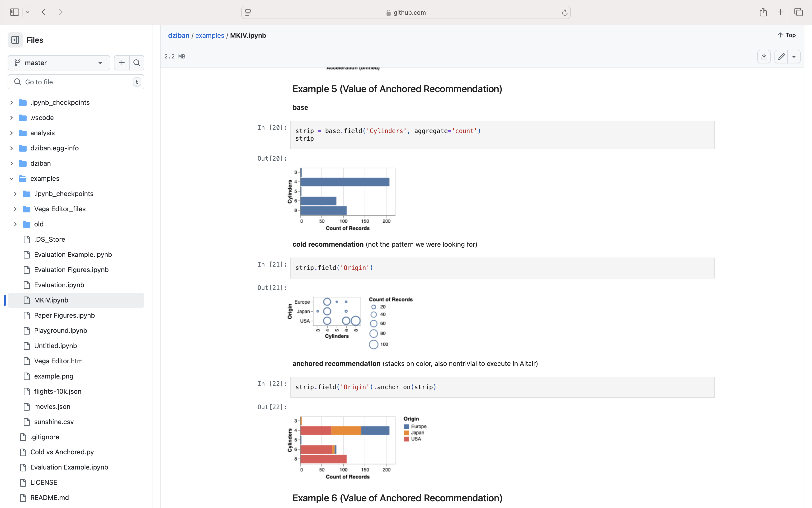This screenshot has width=812, height=508.
Task: Collapse the Files sidebar panel
Action: click(15, 40)
